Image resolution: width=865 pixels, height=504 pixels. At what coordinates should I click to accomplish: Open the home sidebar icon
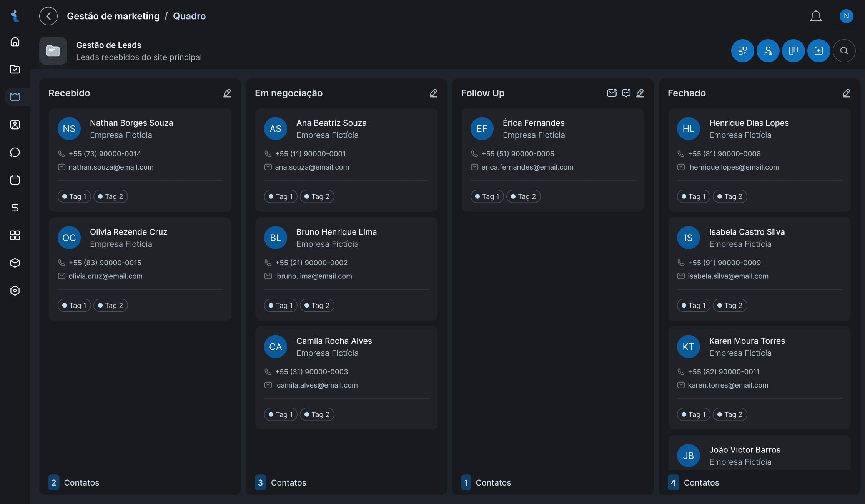coord(15,42)
